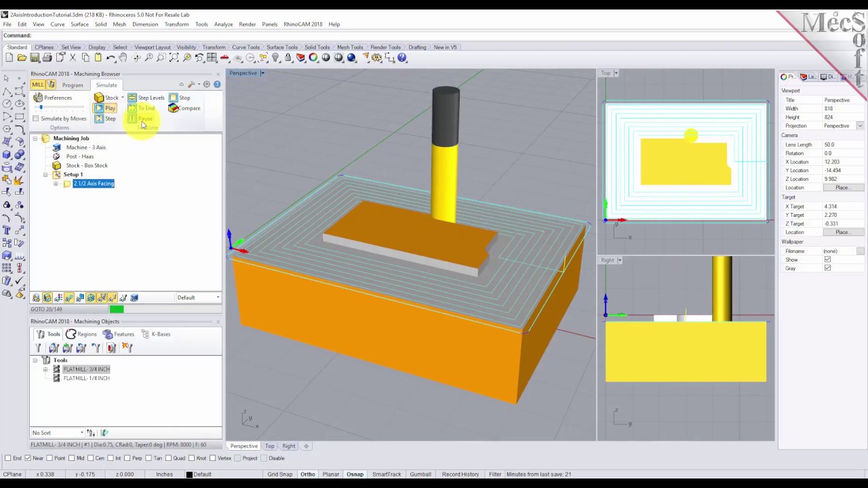This screenshot has height=488, width=868.
Task: Click the Save floppy disk icon
Action: coord(35,58)
